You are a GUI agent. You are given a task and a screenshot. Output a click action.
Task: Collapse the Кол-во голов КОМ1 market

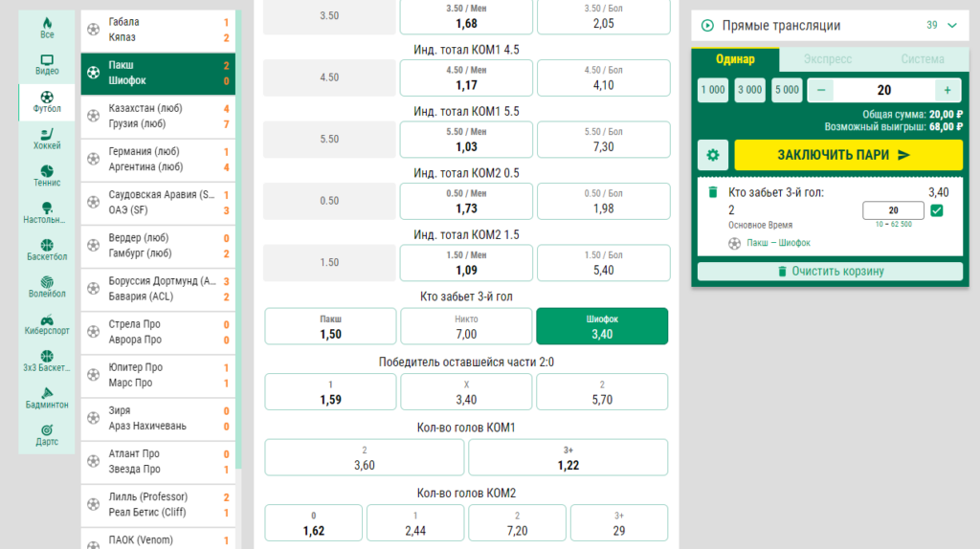click(466, 428)
